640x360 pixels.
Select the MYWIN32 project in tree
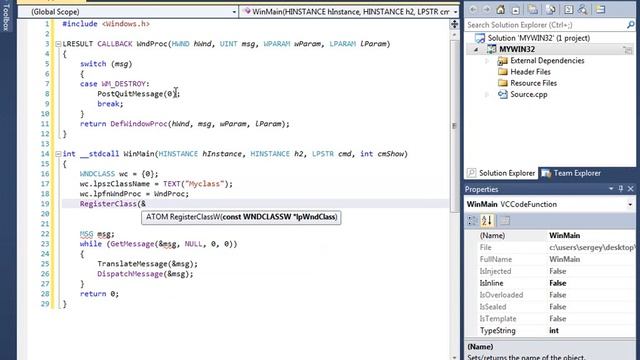click(x=517, y=49)
